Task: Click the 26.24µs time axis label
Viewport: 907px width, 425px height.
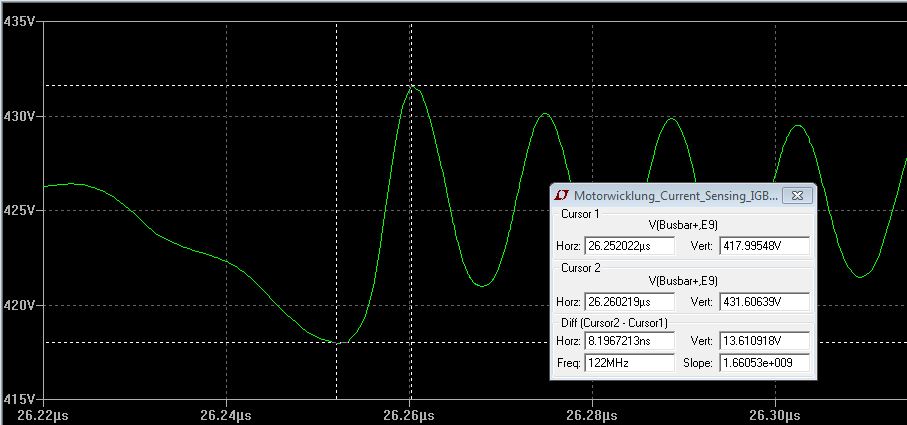Action: click(x=227, y=415)
